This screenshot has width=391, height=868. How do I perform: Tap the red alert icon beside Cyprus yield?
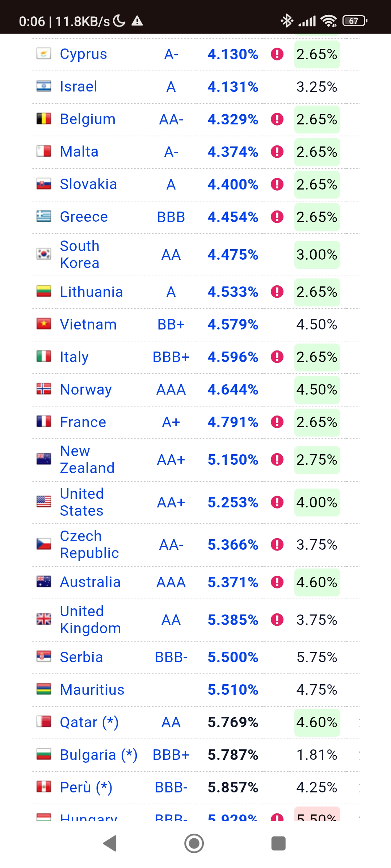click(277, 54)
